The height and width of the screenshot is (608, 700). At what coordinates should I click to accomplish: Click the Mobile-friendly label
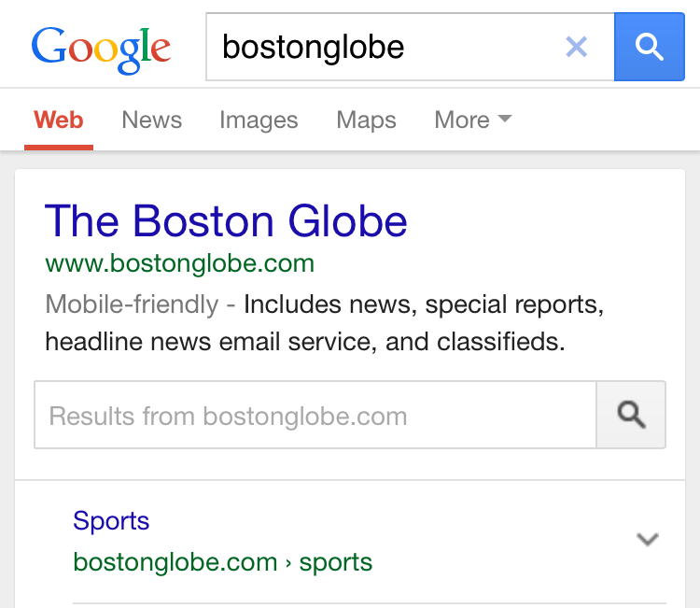pos(131,304)
